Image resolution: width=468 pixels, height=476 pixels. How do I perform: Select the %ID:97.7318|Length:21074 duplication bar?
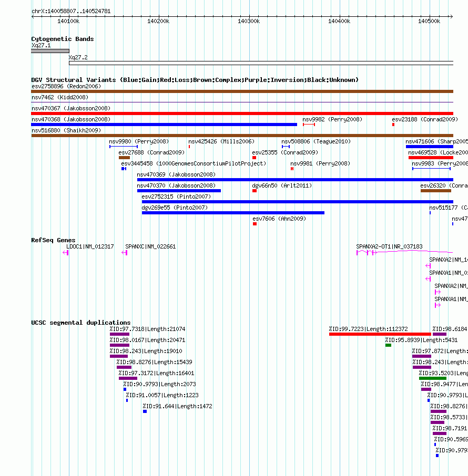(x=119, y=334)
